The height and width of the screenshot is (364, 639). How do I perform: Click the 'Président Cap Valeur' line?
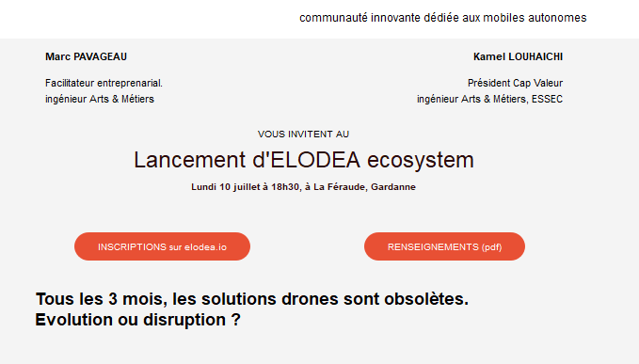pos(515,83)
